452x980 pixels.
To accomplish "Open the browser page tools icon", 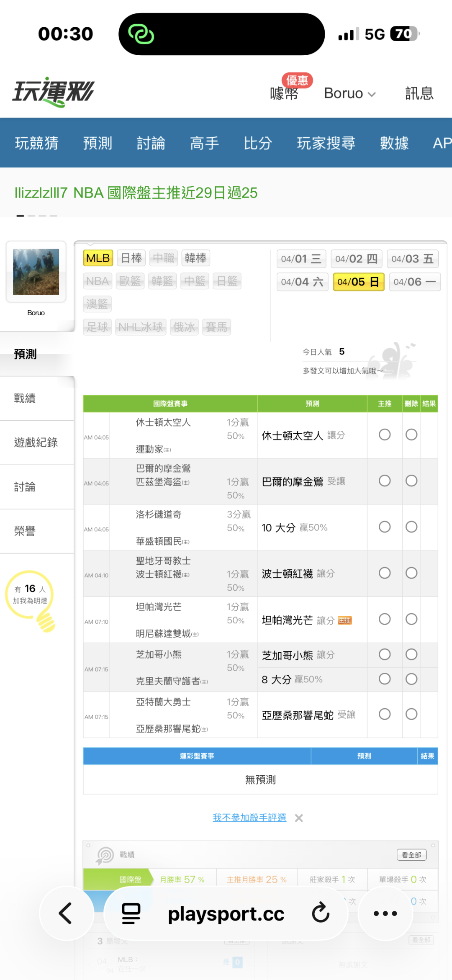I will [131, 913].
